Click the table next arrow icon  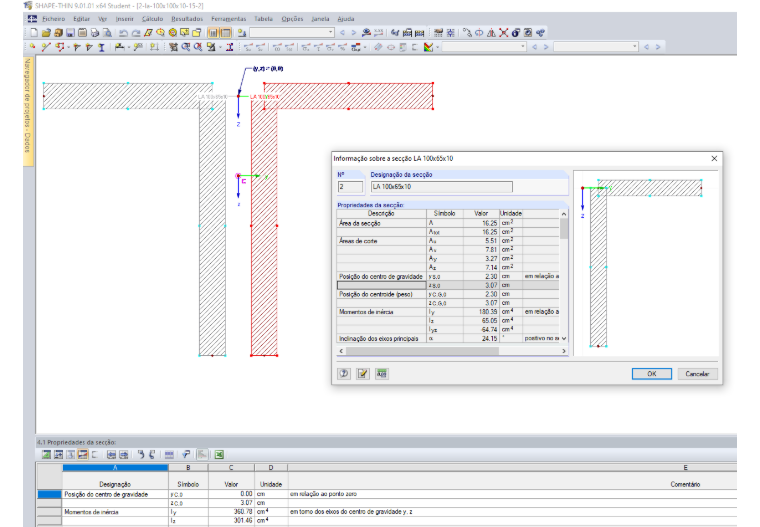tap(124, 454)
